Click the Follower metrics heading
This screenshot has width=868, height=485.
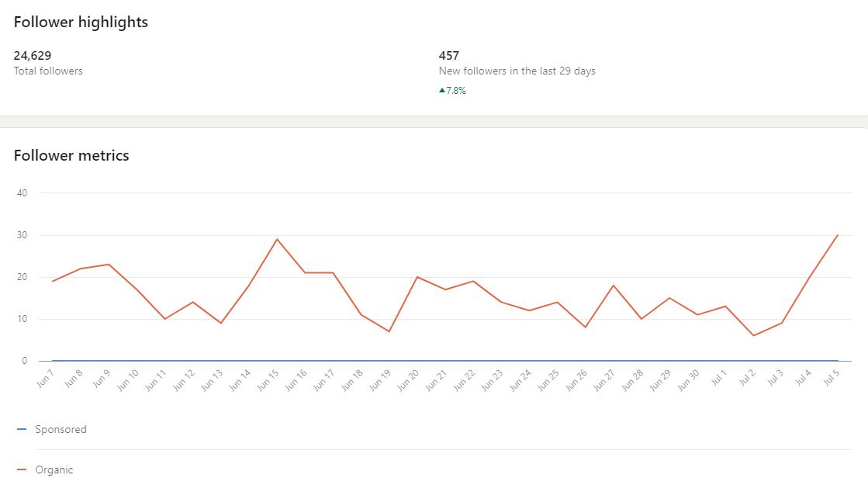tap(71, 155)
